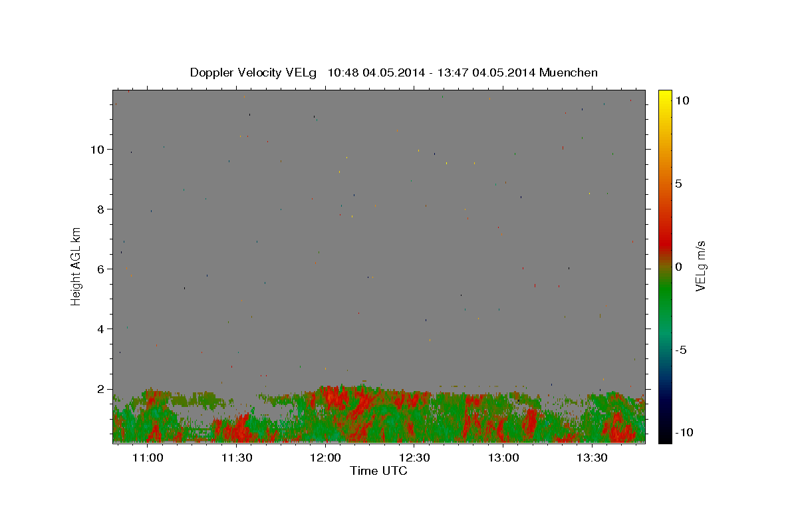Click the 11:30 time tick label
Screen dimensions: 798x532
coord(237,458)
